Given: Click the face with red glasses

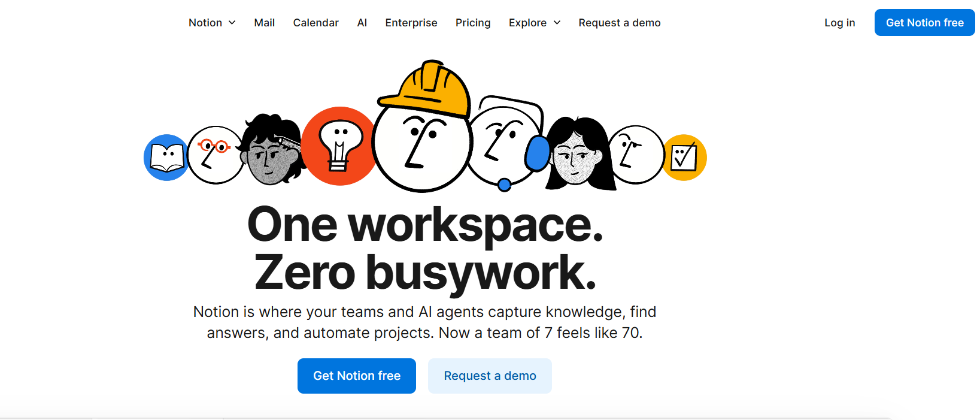Looking at the screenshot, I should pyautogui.click(x=215, y=155).
